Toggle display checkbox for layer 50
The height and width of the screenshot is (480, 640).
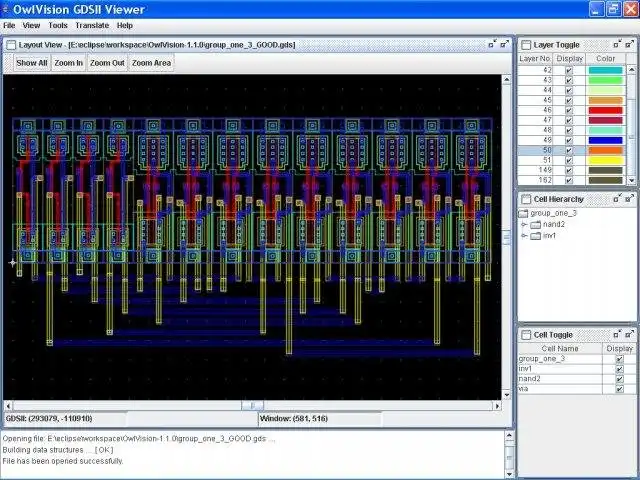[x=569, y=150]
